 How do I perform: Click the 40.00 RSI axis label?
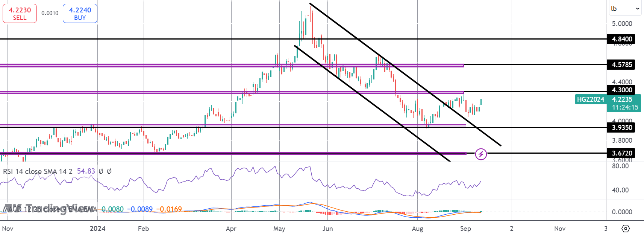point(620,190)
